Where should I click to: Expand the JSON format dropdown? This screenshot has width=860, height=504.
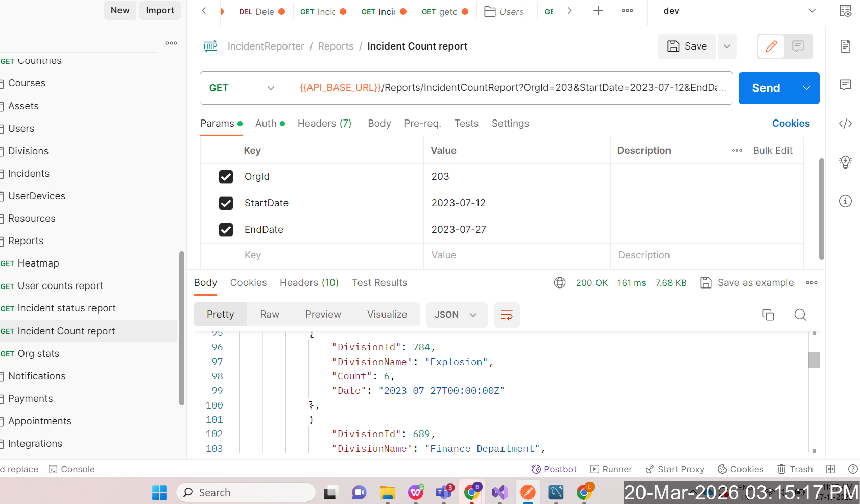coord(456,315)
